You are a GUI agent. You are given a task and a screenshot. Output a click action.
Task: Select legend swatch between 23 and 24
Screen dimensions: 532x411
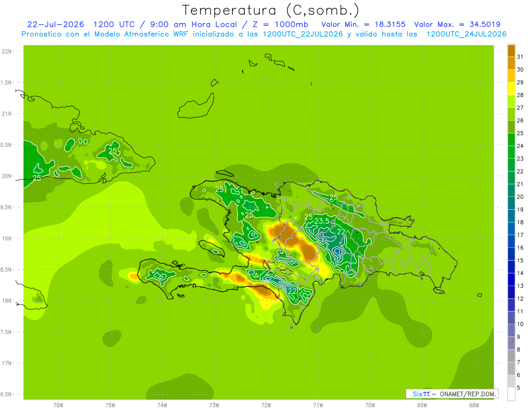511,153
